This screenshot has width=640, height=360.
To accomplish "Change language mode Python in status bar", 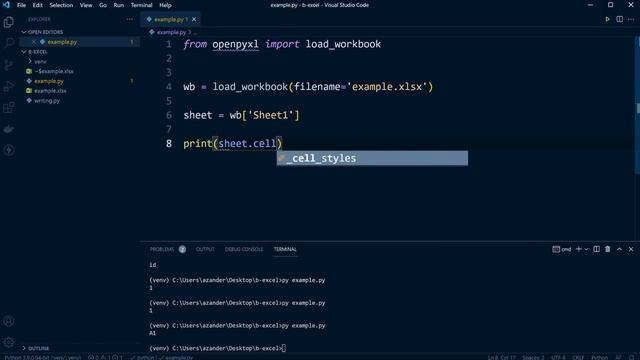I will point(600,358).
